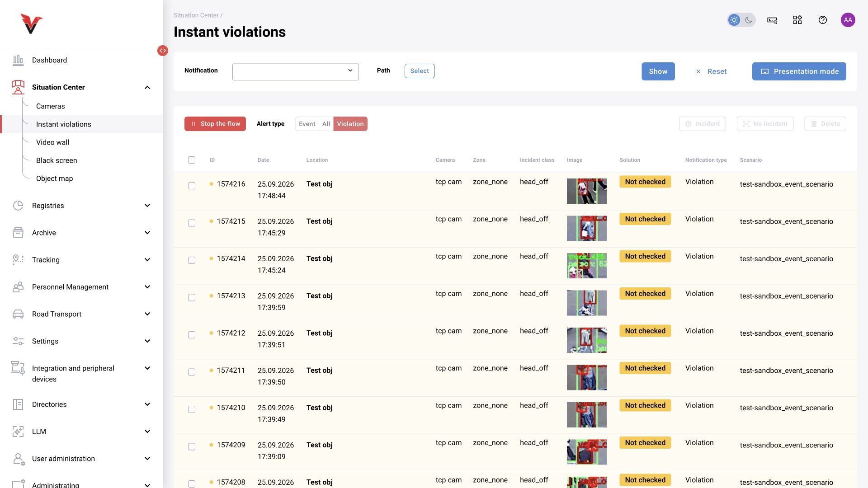Click Stop the flow button
Screen dimensions: 868x488
pos(215,124)
